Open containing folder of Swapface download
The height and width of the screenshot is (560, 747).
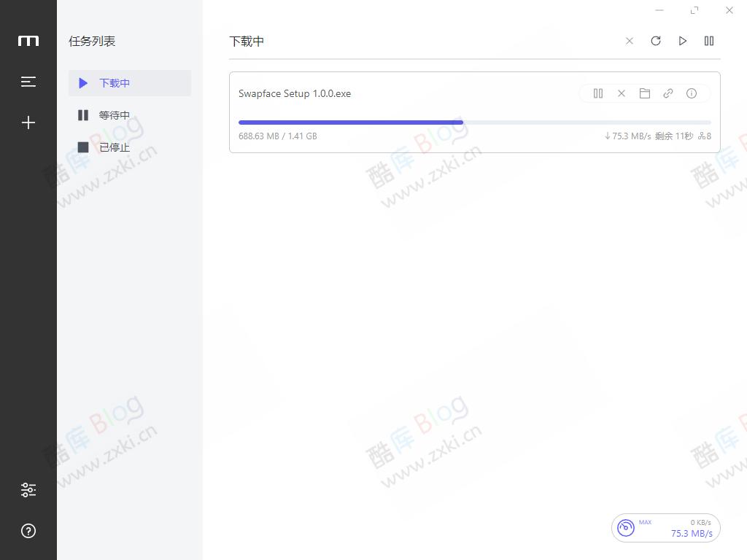point(644,93)
